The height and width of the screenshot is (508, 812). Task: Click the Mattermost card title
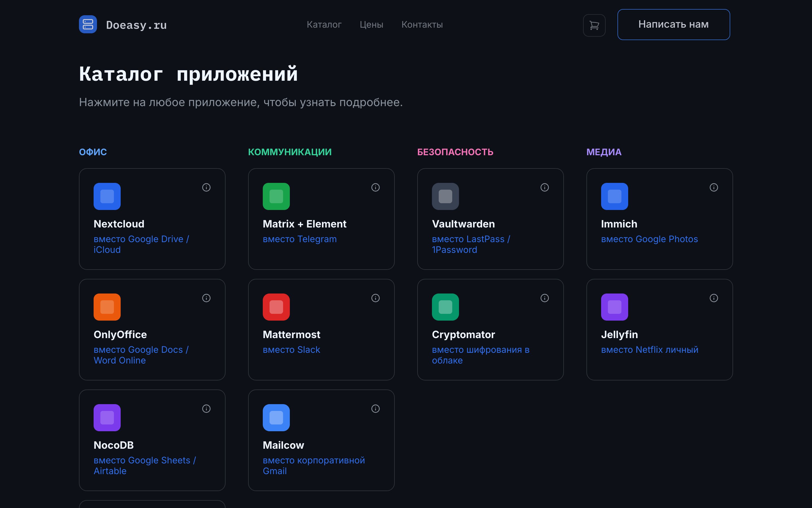pyautogui.click(x=291, y=334)
